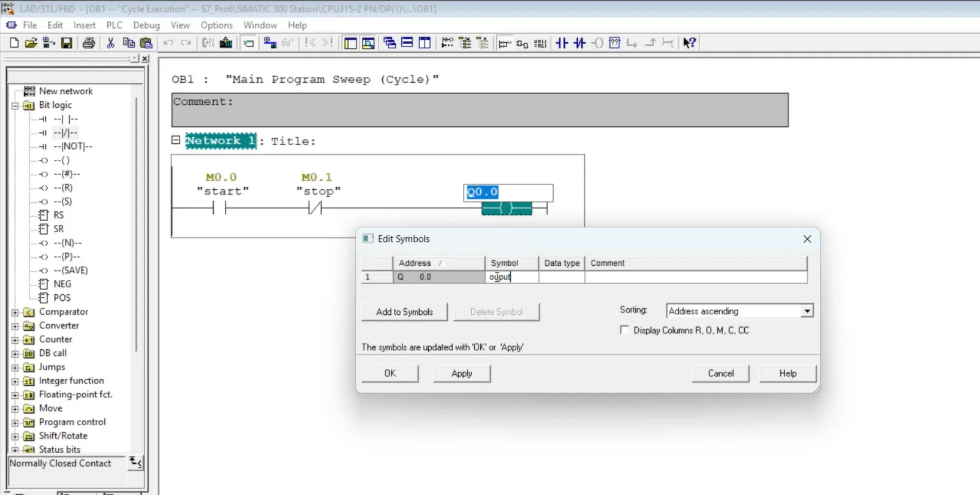Click the Print toolbar icon
The image size is (980, 495).
(89, 43)
